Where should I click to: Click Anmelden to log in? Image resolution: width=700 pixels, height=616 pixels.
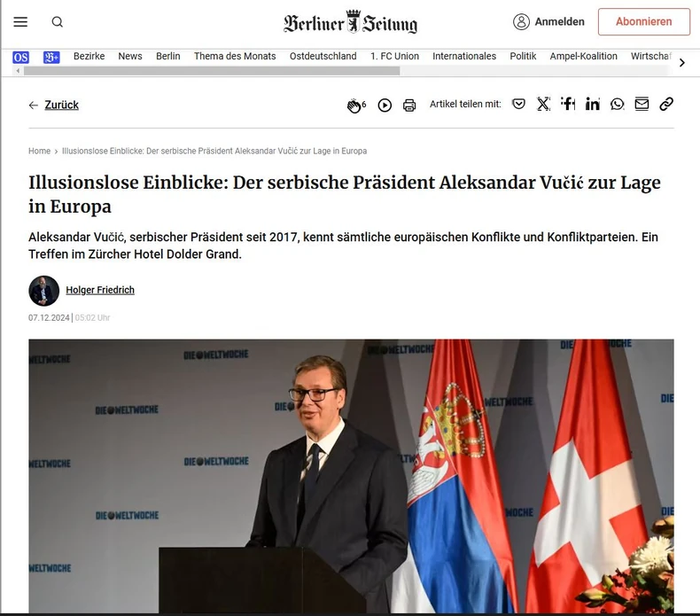[548, 21]
